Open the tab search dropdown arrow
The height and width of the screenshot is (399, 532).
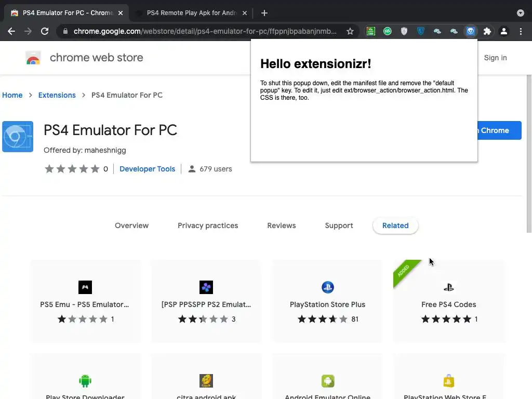(521, 13)
